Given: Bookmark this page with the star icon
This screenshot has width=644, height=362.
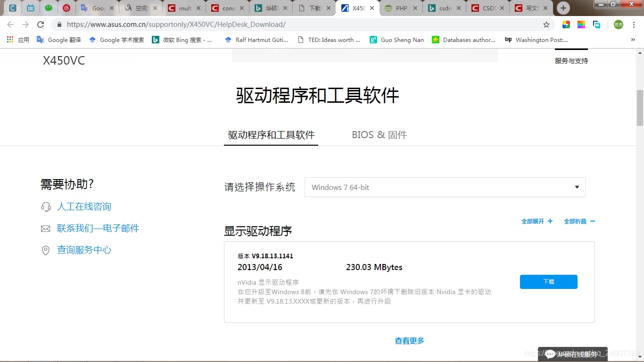Looking at the screenshot, I should (x=546, y=25).
